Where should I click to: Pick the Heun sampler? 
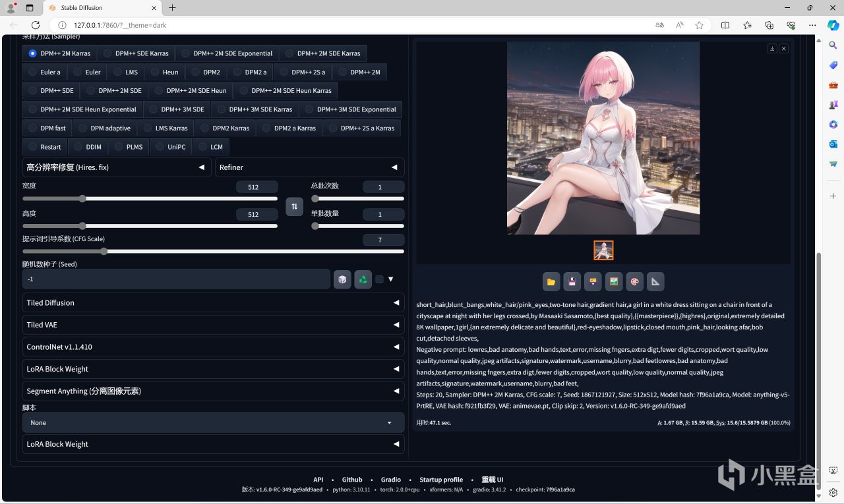[x=165, y=72]
